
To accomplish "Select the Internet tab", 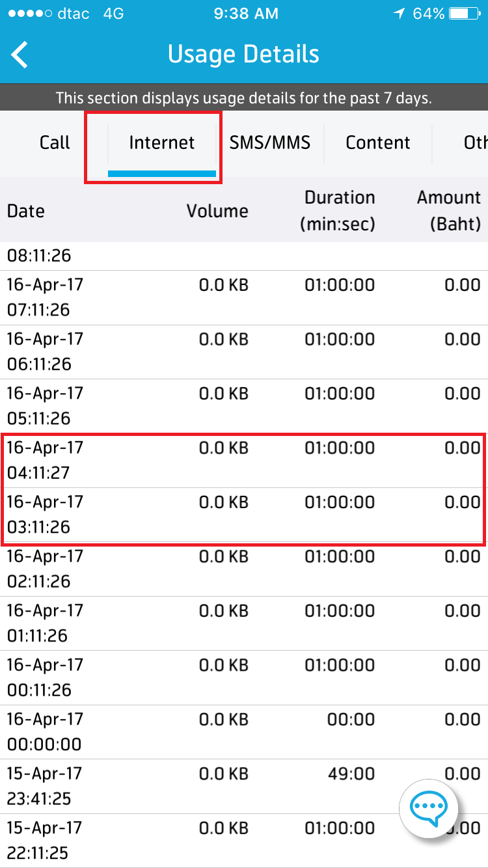I will 161,143.
